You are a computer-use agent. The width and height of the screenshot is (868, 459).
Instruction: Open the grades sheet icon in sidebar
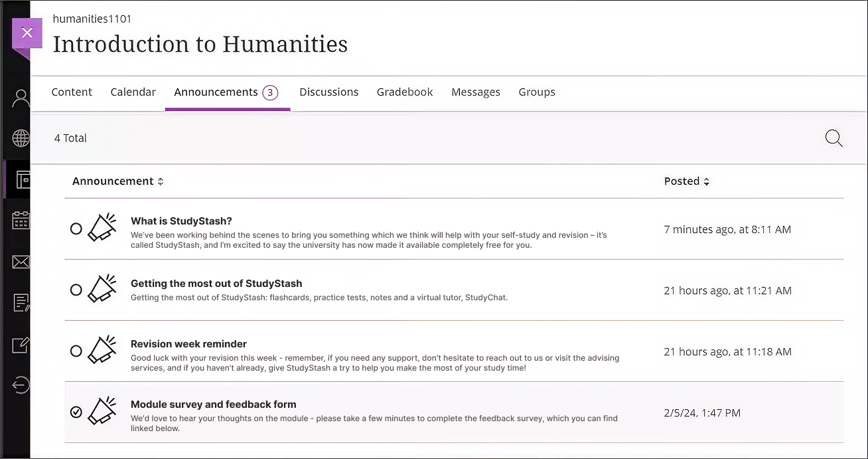point(21,303)
